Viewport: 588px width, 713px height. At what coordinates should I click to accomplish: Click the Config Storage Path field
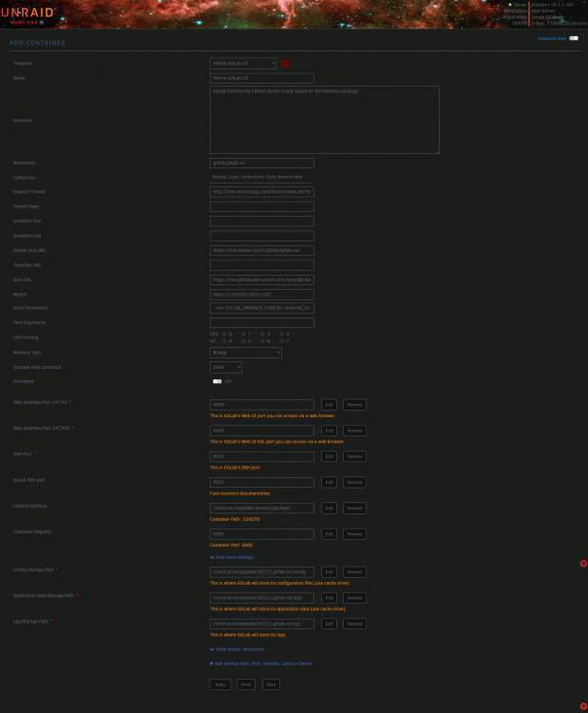click(262, 572)
